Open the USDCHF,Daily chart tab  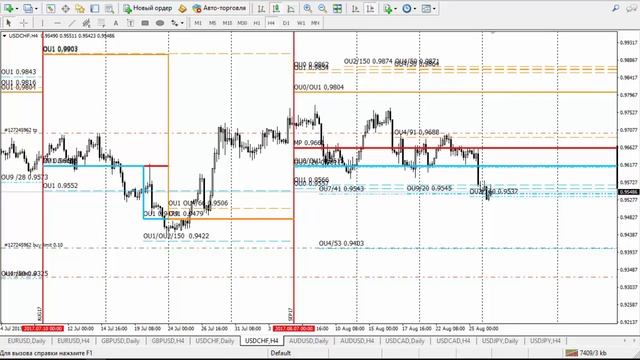pos(215,340)
